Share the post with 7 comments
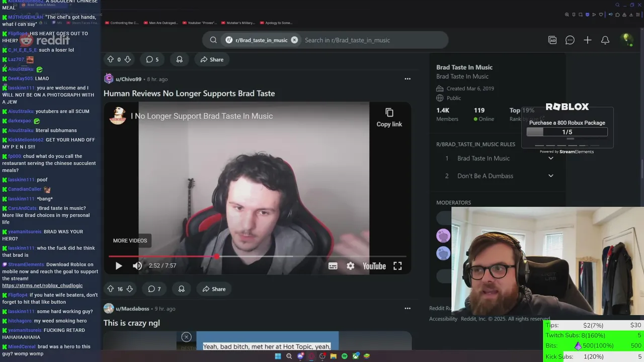This screenshot has height=362, width=644. pyautogui.click(x=214, y=289)
